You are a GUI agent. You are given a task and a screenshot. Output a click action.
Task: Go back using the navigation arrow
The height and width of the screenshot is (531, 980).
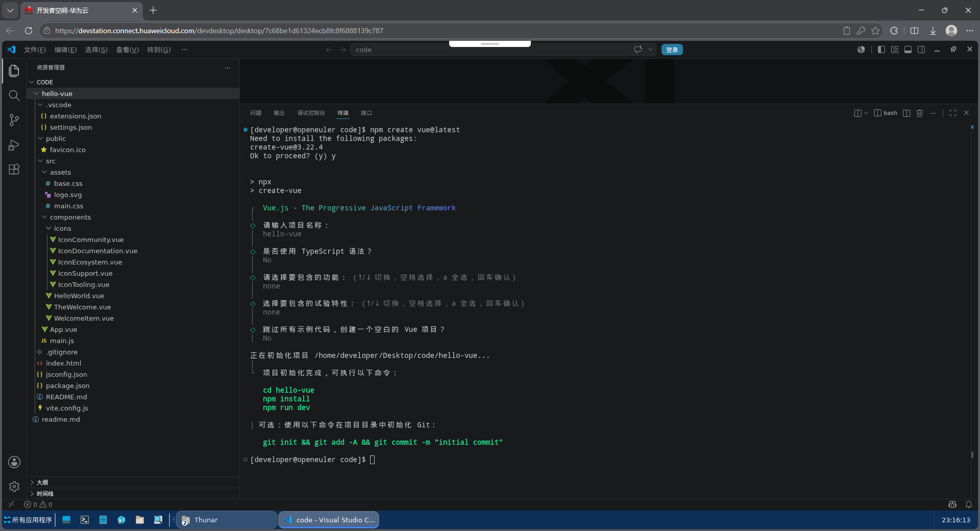click(329, 50)
